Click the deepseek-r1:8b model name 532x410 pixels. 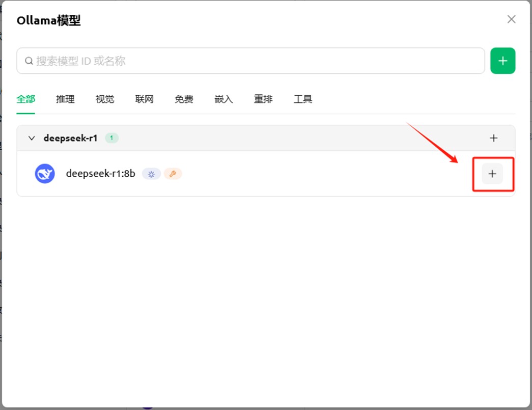coord(100,174)
